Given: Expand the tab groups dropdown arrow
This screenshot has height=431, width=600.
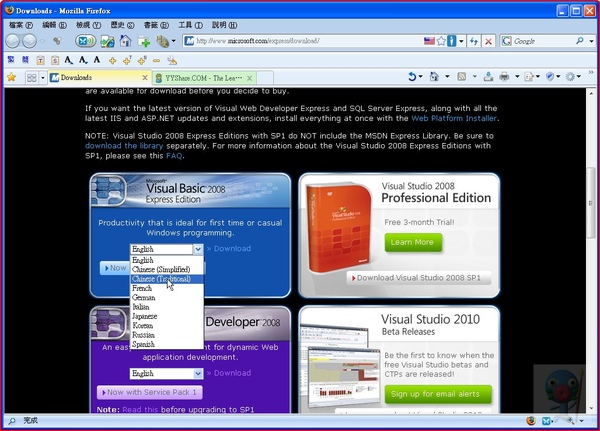Looking at the screenshot, I should [x=42, y=78].
